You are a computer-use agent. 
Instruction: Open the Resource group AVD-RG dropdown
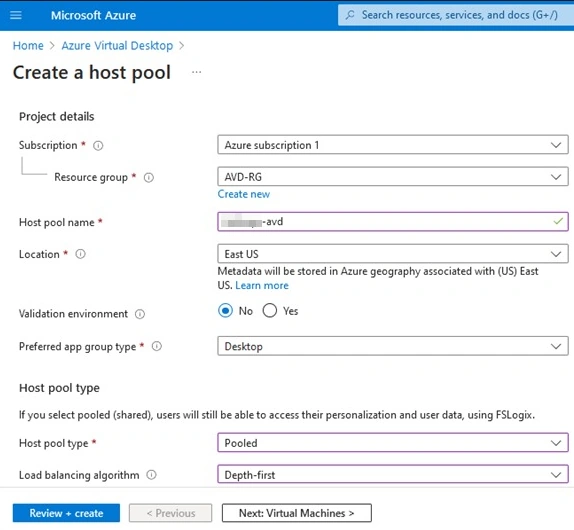pos(393,177)
